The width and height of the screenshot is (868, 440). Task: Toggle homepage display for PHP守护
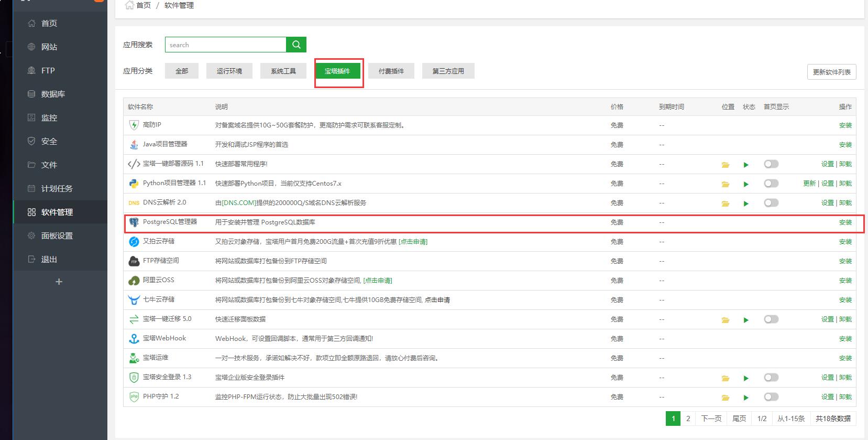click(771, 397)
